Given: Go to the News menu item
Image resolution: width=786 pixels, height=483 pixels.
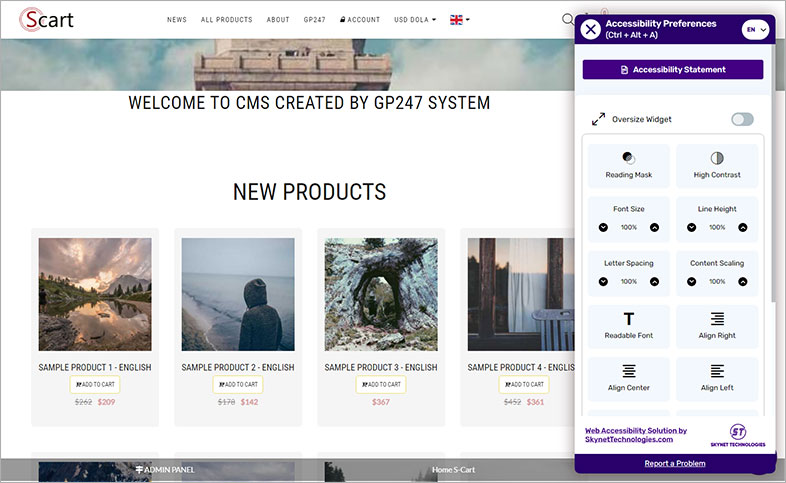Looking at the screenshot, I should [x=177, y=20].
